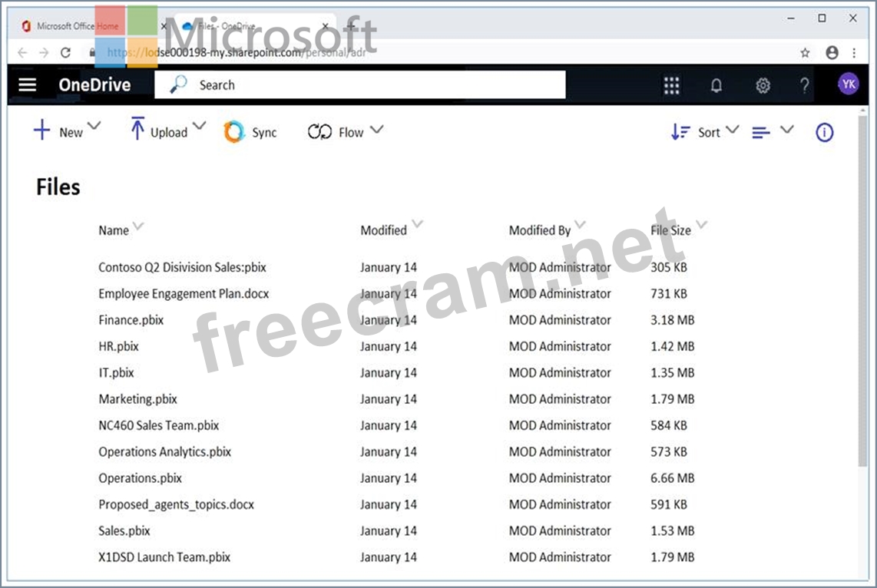Screen dimensions: 877x588
Task: Open Contoso Q2 Disivision Sales:pbix file
Action: point(182,267)
